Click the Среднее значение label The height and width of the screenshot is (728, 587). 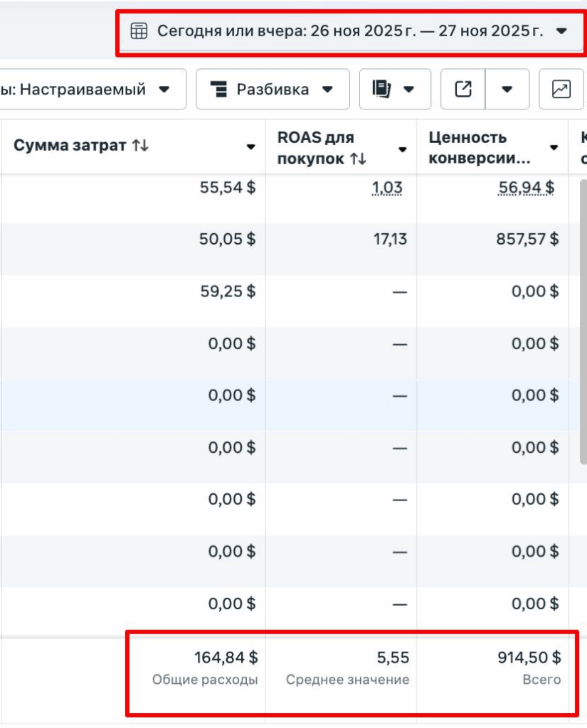coord(348,680)
